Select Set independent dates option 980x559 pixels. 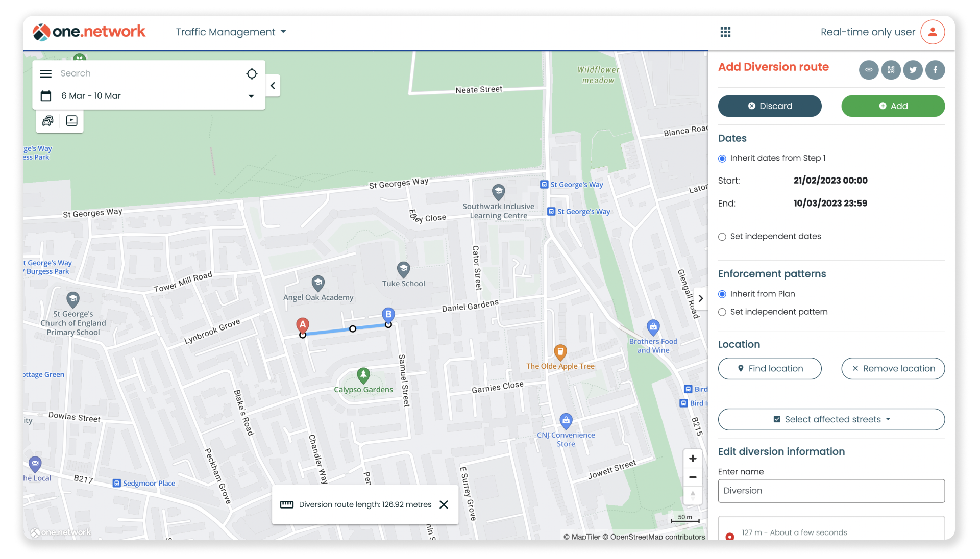click(x=722, y=237)
